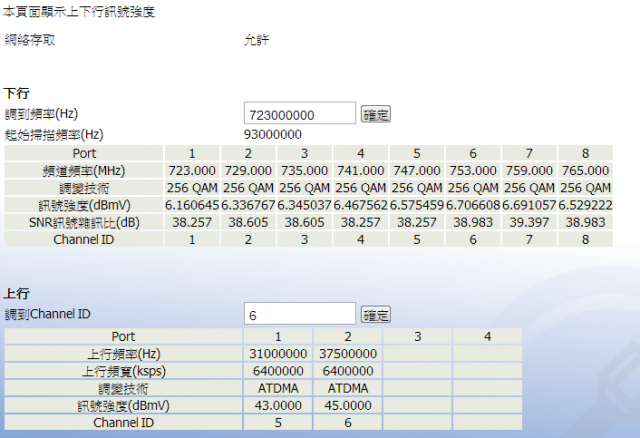Click 256 QAM cell under downstream port 1
Screen dimensions: 640x438
click(192, 188)
